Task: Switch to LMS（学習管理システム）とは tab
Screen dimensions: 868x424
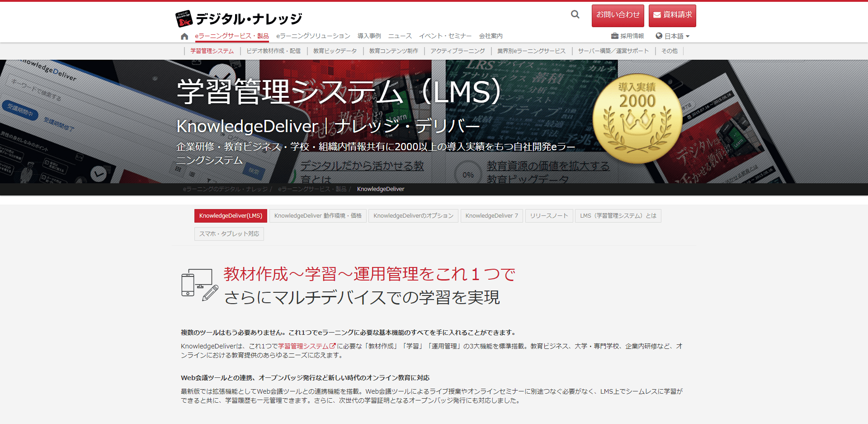Action: click(618, 216)
